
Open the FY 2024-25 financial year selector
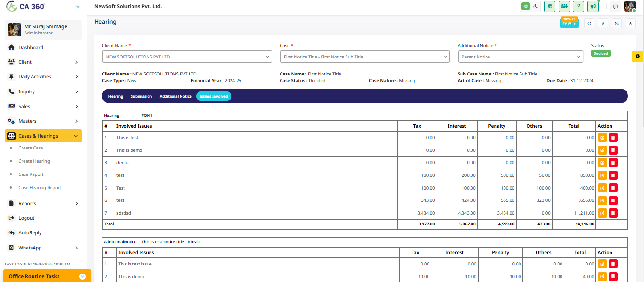point(569,23)
